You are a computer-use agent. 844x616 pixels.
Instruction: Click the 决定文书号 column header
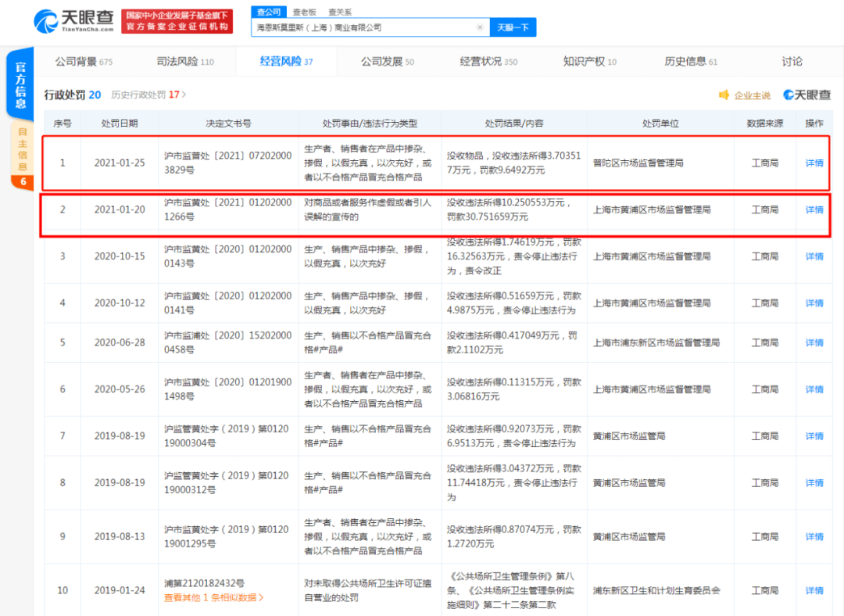pos(228,124)
